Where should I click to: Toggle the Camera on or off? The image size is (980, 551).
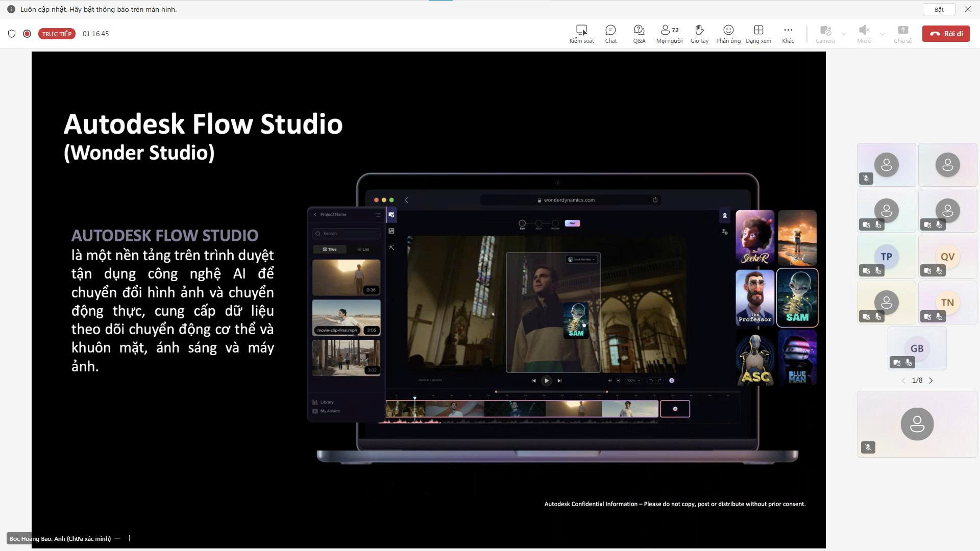[825, 34]
